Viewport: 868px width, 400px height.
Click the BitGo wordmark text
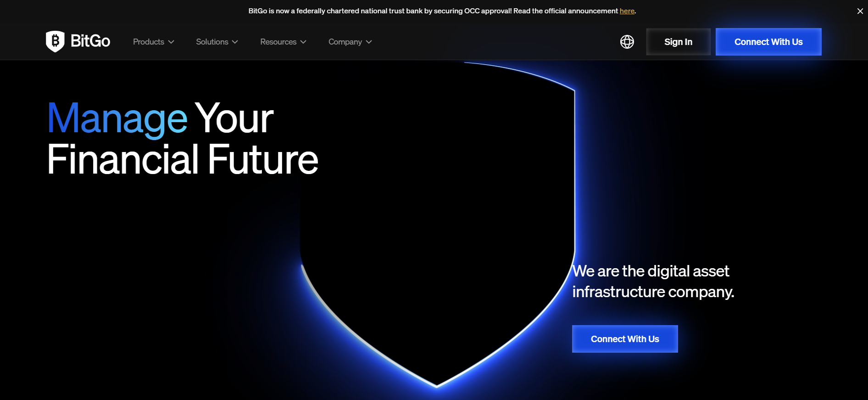click(x=90, y=41)
